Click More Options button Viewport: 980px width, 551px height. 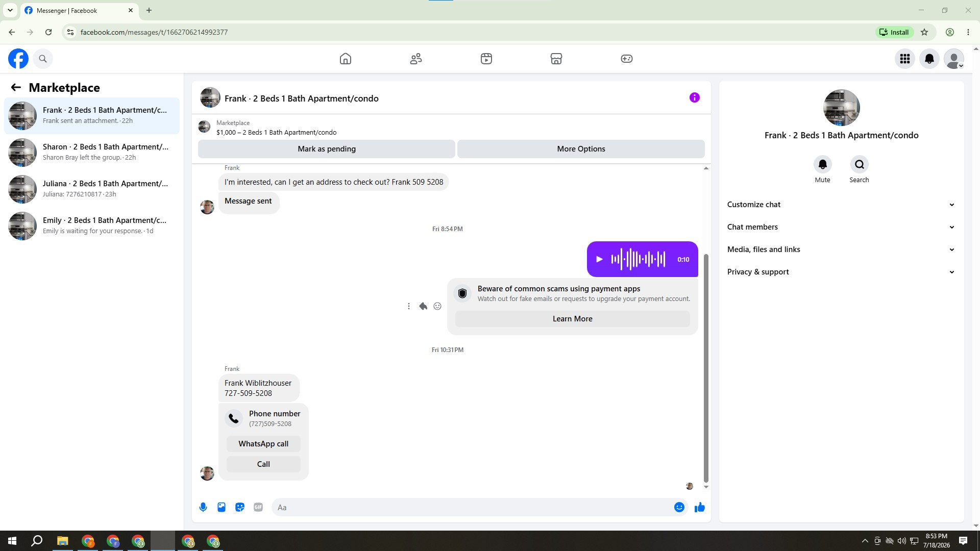[581, 149]
